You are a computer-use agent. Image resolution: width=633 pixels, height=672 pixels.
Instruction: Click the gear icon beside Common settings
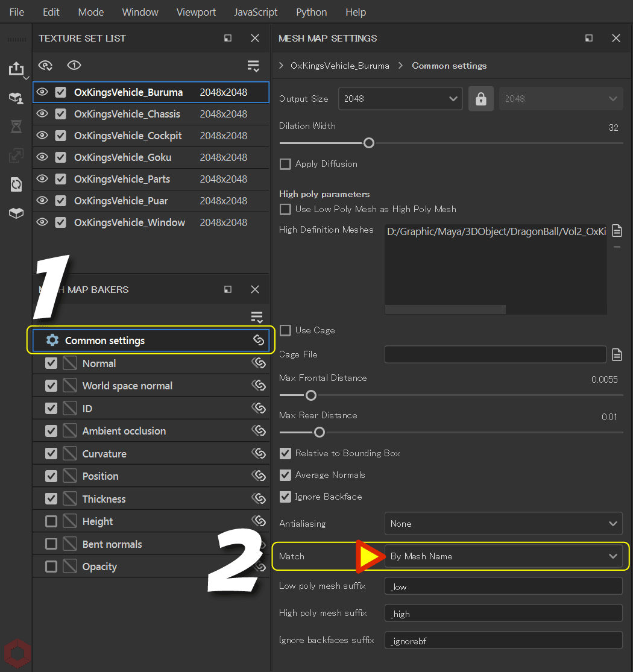pos(52,340)
